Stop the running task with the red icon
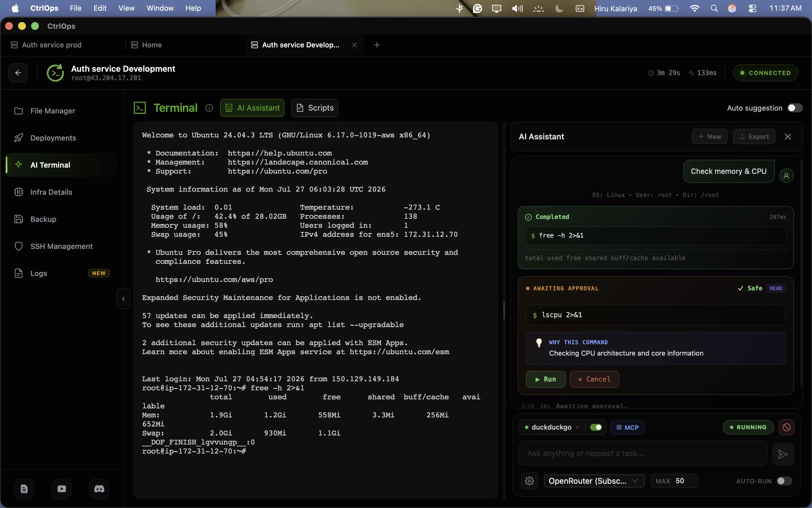Screen dimensions: 812x508 tap(787, 427)
